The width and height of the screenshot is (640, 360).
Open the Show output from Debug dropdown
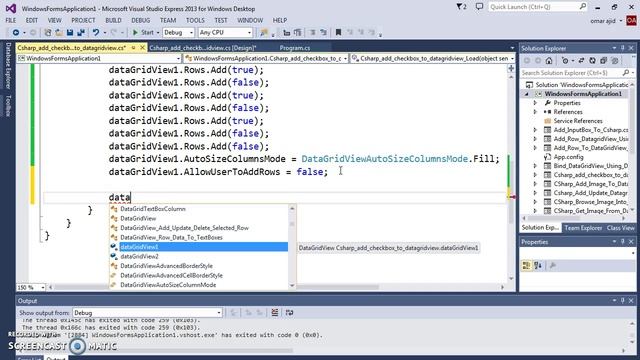147,313
